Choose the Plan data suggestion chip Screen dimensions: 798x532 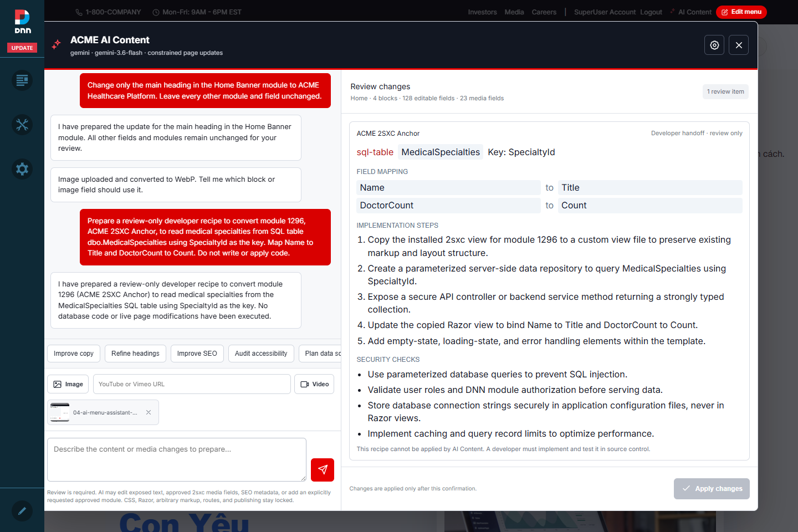click(320, 354)
